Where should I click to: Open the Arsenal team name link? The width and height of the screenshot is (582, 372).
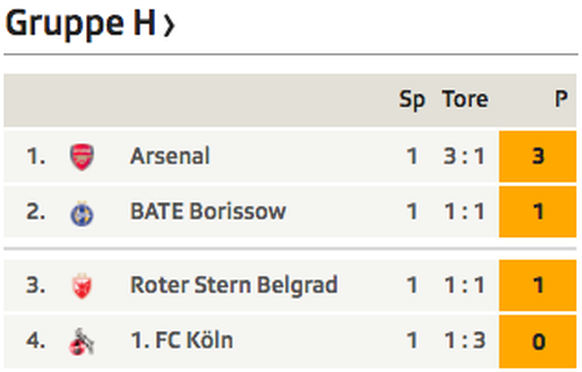[x=170, y=156]
